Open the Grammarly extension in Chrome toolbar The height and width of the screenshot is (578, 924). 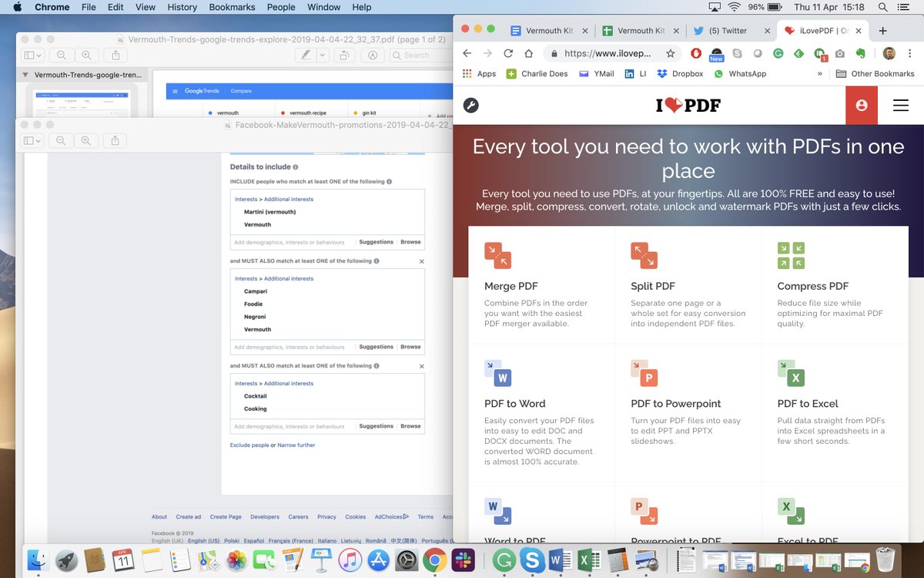778,54
